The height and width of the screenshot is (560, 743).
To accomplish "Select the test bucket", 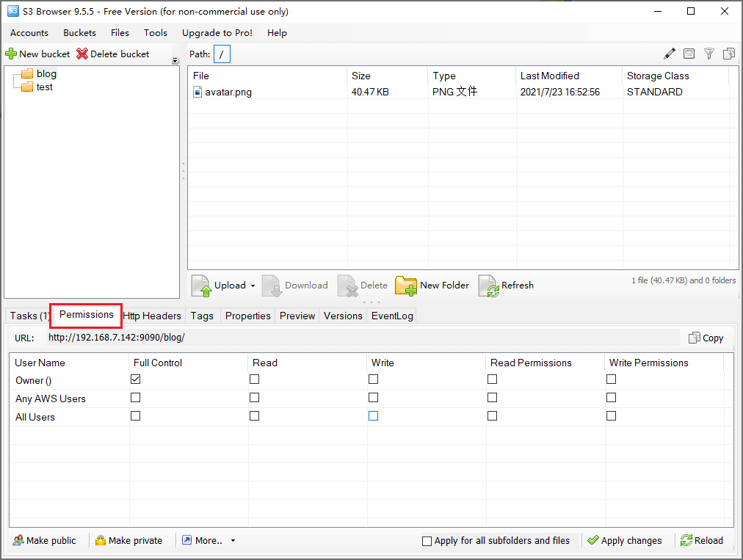I will (x=45, y=87).
